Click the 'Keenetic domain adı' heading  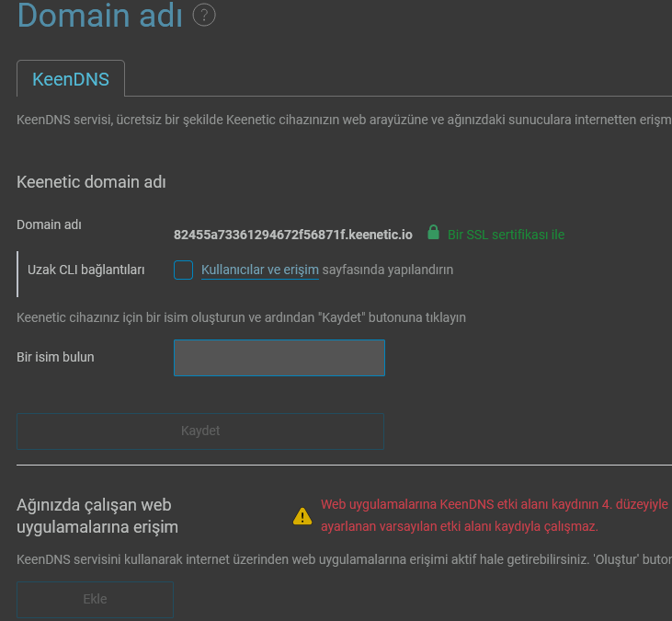point(91,182)
